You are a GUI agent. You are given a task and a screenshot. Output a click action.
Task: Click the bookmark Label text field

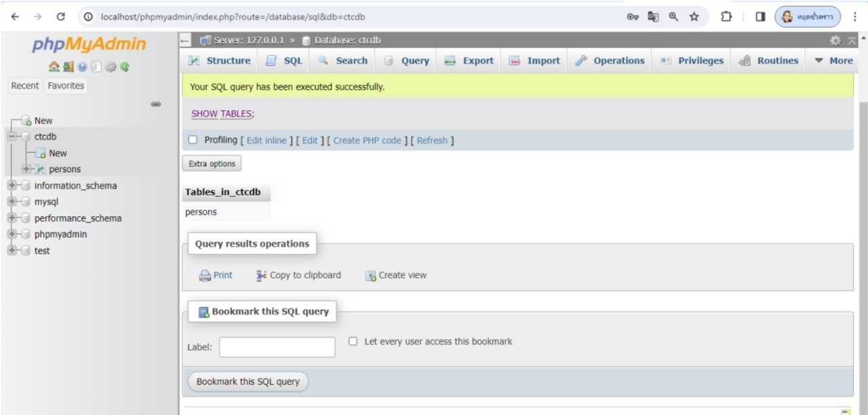pos(277,347)
